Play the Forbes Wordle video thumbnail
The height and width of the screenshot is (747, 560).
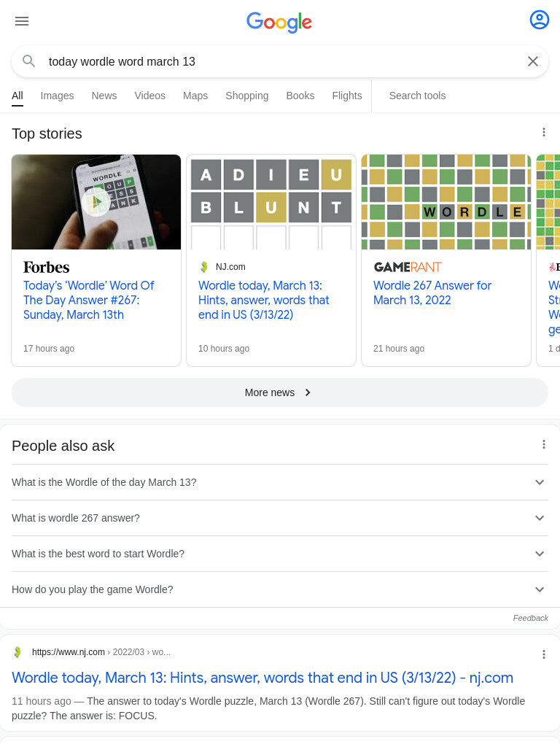(x=96, y=201)
